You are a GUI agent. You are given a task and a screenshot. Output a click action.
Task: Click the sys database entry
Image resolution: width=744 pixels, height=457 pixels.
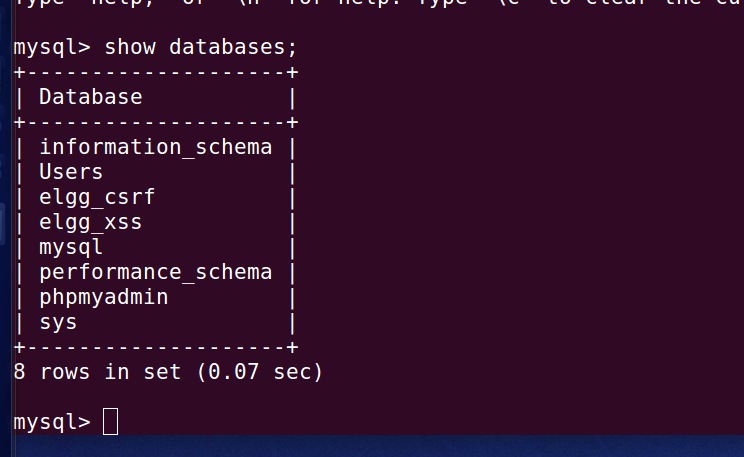coord(58,323)
